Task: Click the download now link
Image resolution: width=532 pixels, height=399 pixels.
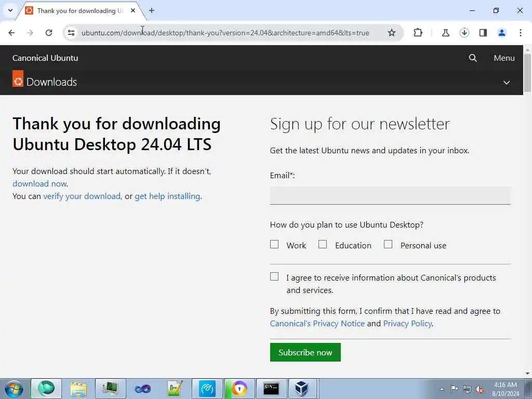Action: [39, 183]
